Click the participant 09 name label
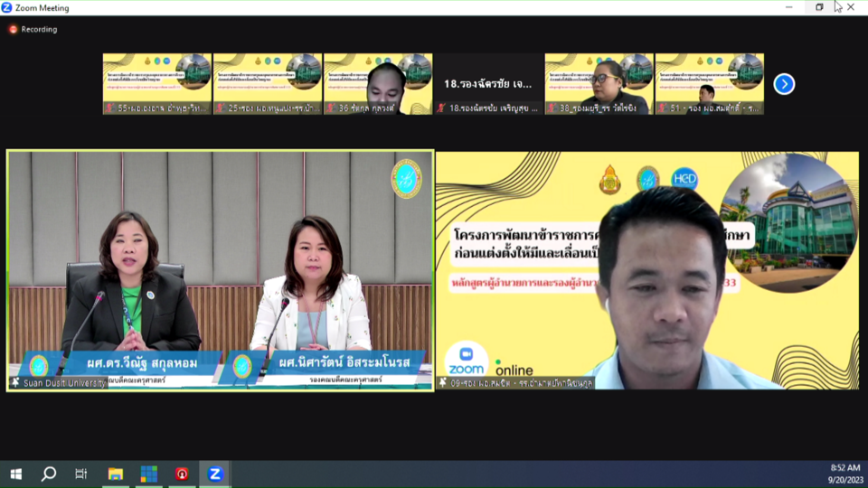The image size is (868, 488). 522,383
